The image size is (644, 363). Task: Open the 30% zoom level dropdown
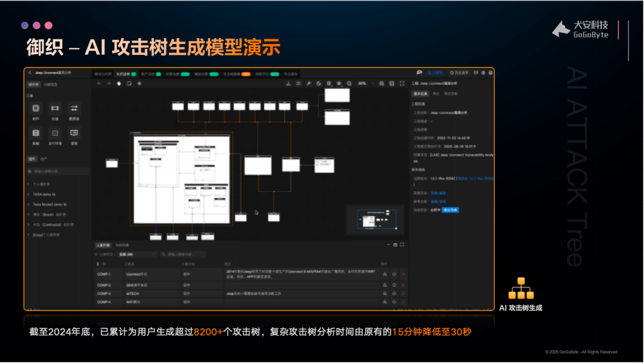coord(364,83)
